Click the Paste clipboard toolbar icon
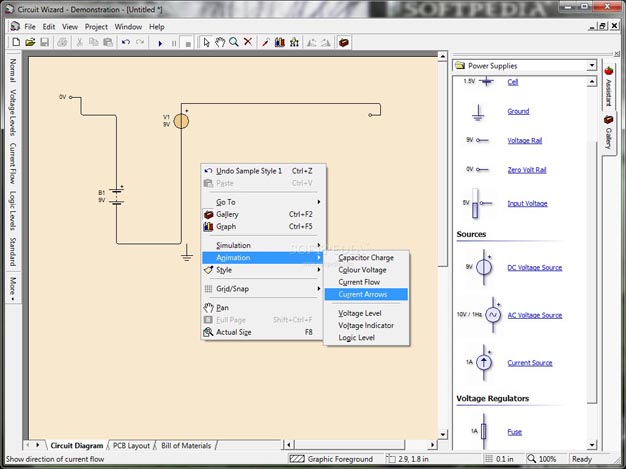 click(108, 42)
